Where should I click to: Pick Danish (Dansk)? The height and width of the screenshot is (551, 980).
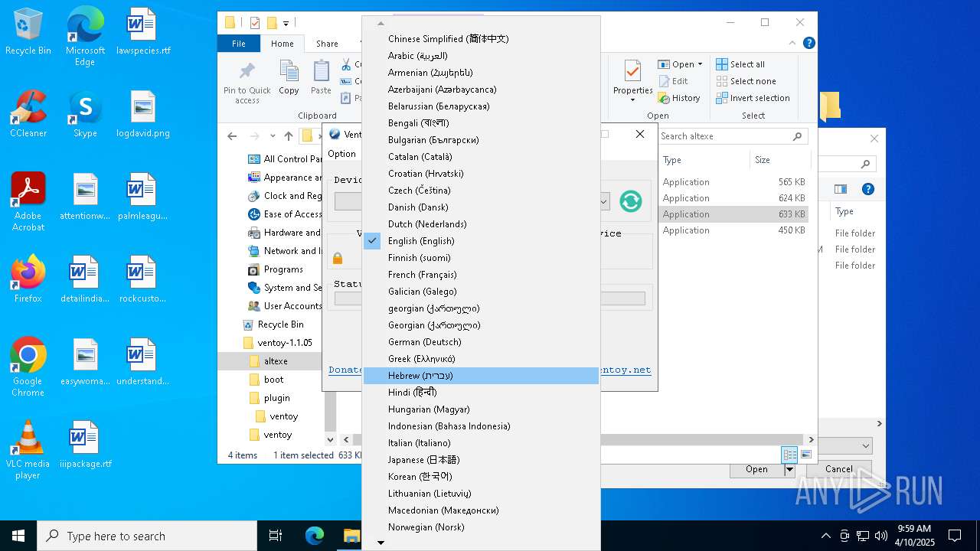(481, 207)
